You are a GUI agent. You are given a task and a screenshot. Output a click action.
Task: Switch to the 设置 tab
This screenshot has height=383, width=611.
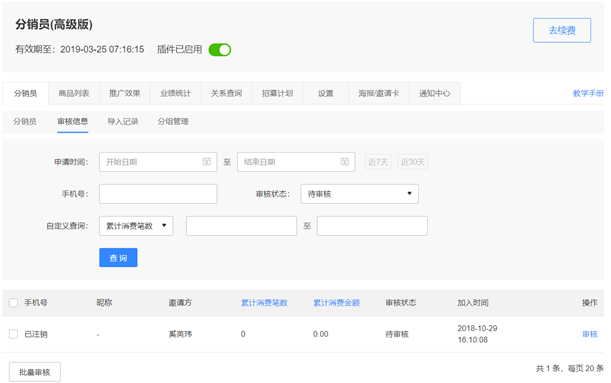click(x=326, y=94)
